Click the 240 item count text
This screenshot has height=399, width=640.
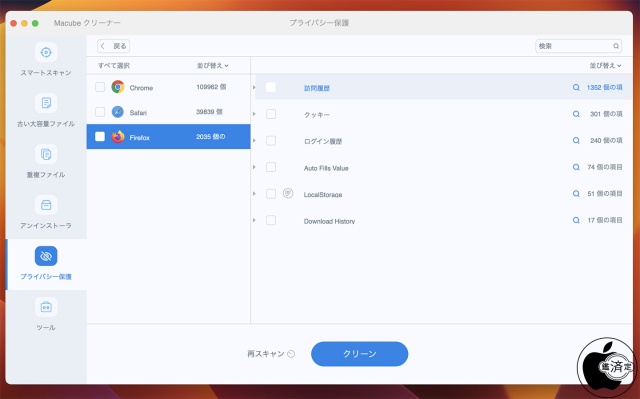pos(606,141)
